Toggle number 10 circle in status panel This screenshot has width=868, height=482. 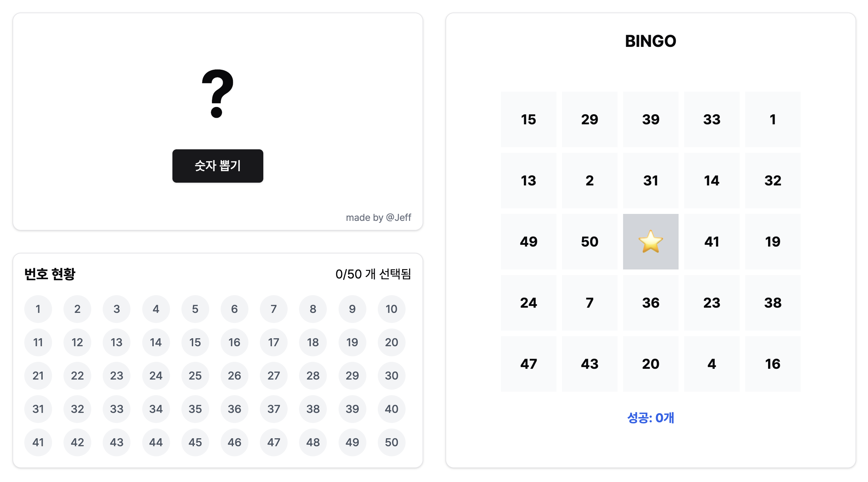(391, 309)
